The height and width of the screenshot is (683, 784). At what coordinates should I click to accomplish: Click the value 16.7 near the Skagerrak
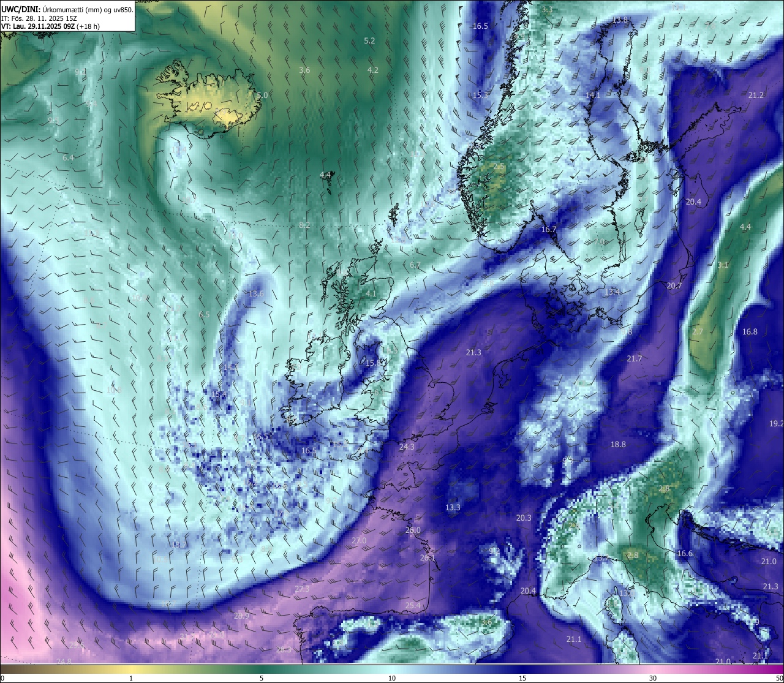[x=549, y=230]
